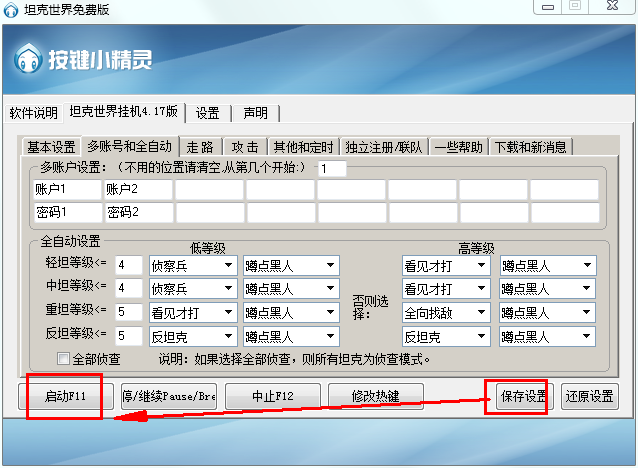Click the 按键小精灵 logo icon

pos(27,59)
